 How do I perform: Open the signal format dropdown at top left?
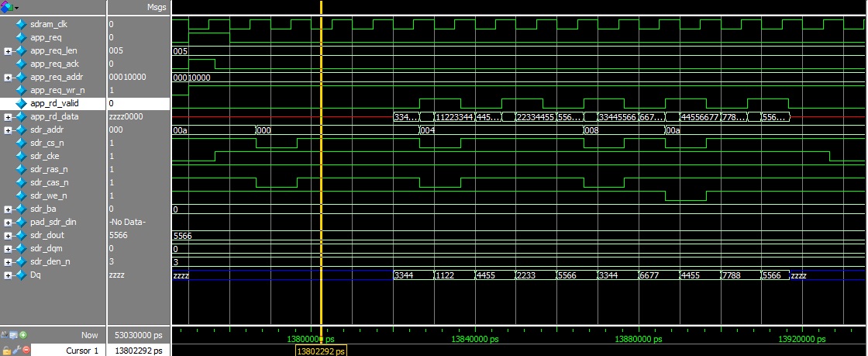tap(11, 7)
